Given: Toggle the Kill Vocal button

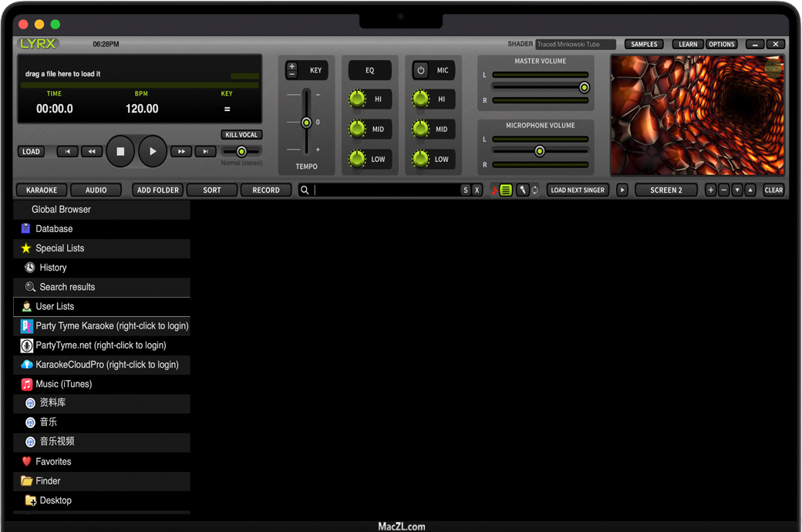Looking at the screenshot, I should [x=241, y=135].
